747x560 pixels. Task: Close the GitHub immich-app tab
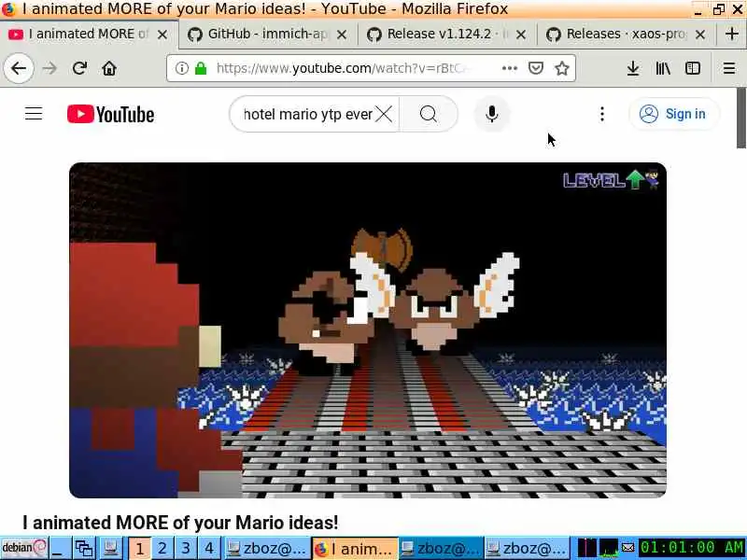click(x=342, y=35)
